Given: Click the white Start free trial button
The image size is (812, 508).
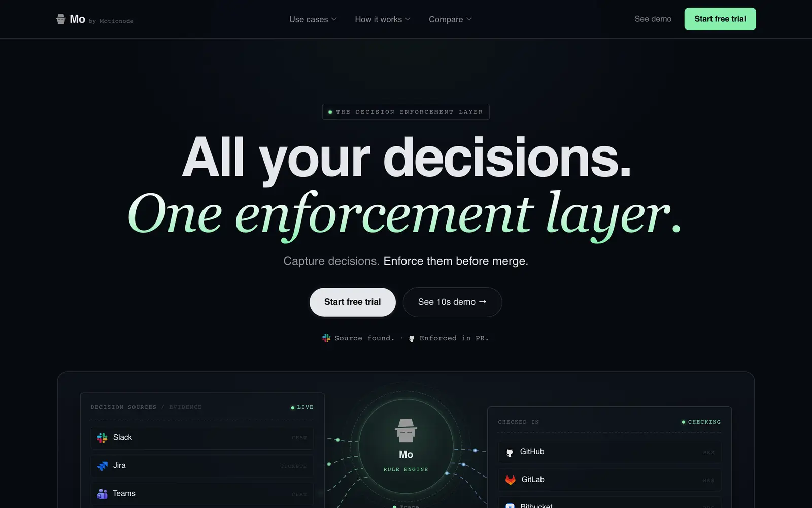Looking at the screenshot, I should pos(353,302).
